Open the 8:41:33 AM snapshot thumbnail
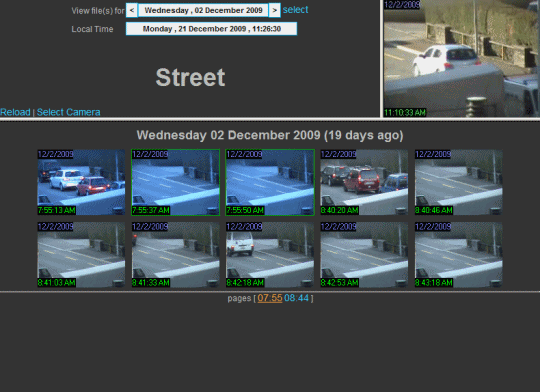 click(x=176, y=255)
